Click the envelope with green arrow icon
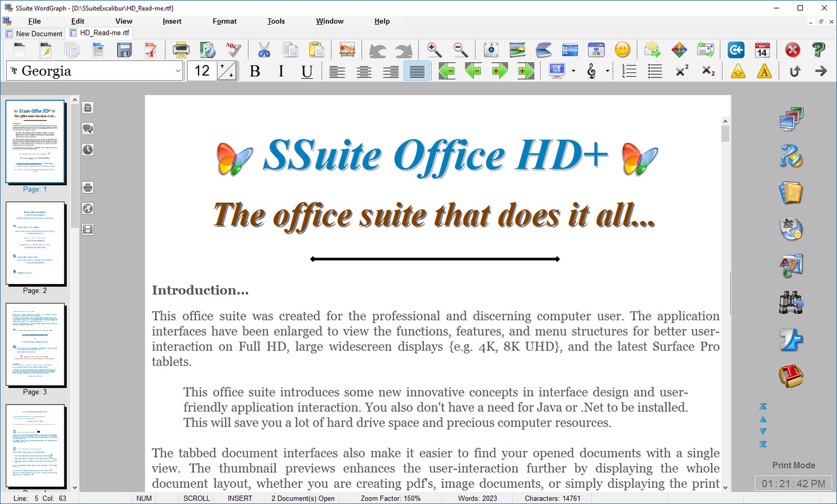837x504 pixels. [x=652, y=50]
